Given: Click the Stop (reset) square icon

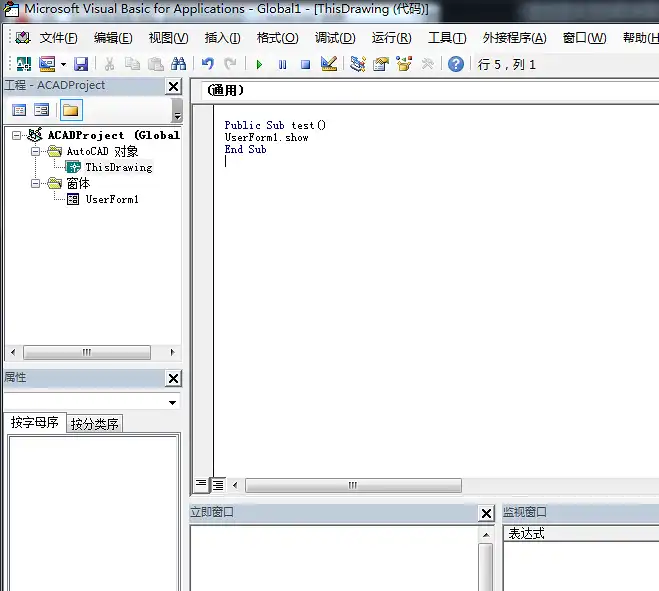Looking at the screenshot, I should pos(305,64).
